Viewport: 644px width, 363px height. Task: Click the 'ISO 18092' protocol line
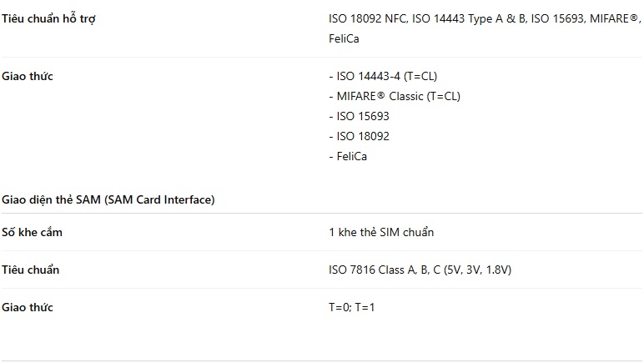point(359,136)
